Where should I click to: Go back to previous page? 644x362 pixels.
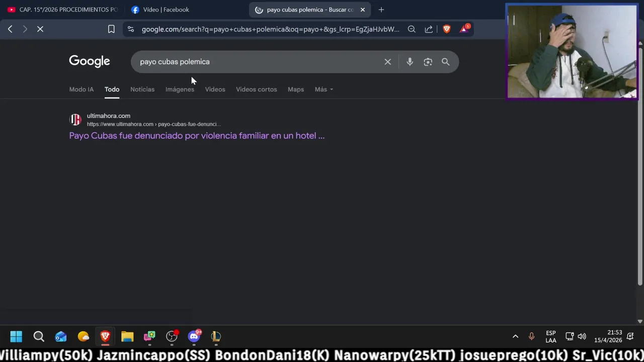[x=10, y=29]
